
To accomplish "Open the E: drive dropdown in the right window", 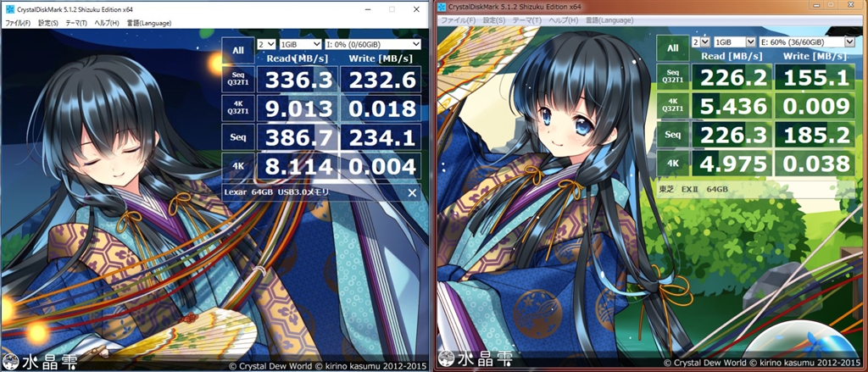I will (807, 42).
